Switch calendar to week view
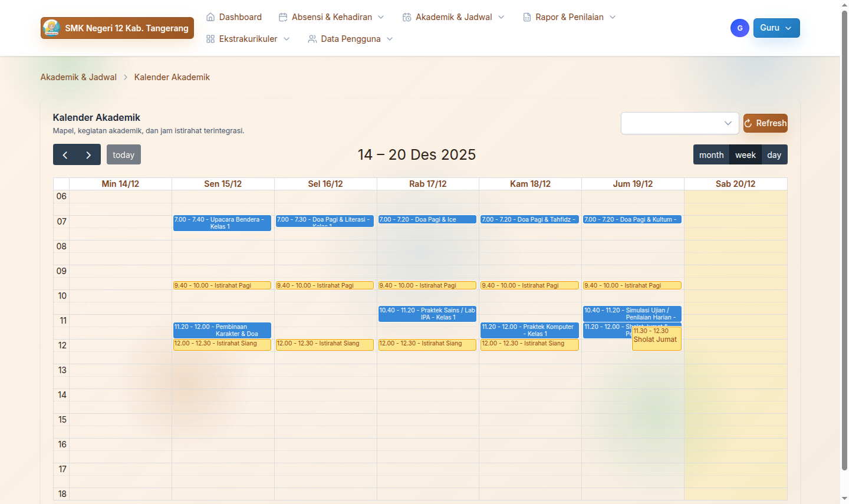 click(745, 155)
